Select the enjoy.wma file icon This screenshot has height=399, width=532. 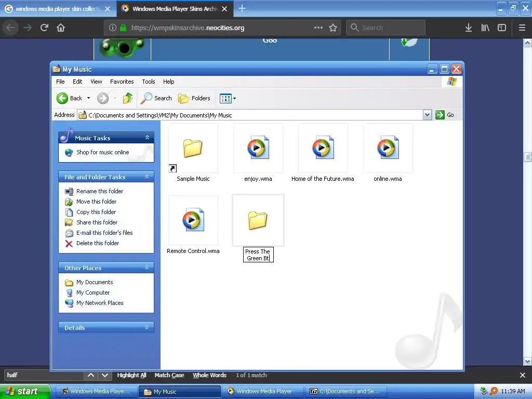(x=258, y=148)
